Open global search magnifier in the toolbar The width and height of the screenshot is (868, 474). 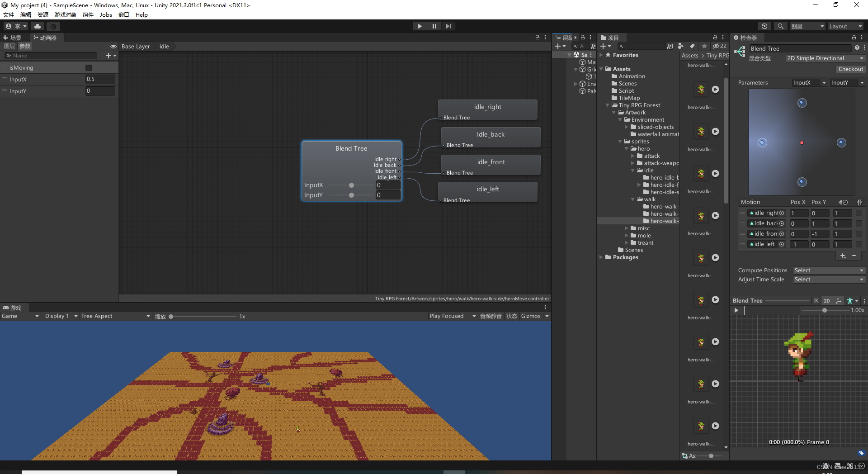pos(780,26)
